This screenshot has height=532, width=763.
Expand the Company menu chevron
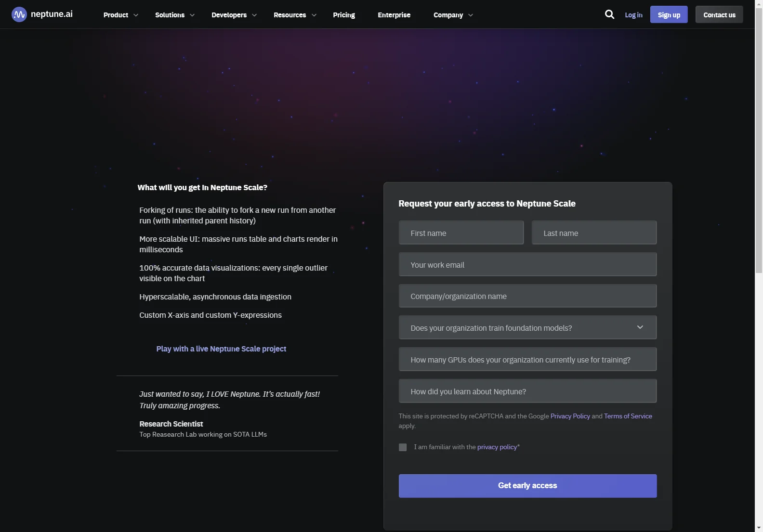(x=471, y=15)
